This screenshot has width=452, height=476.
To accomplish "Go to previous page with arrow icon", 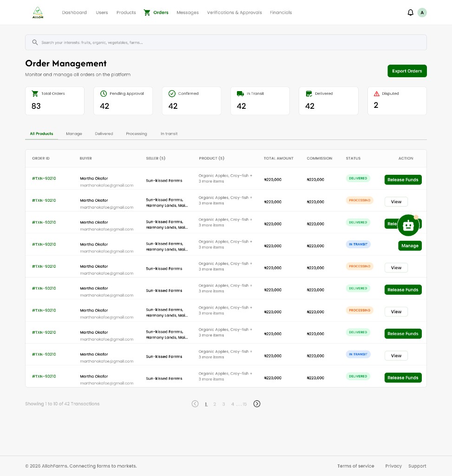I will point(195,404).
